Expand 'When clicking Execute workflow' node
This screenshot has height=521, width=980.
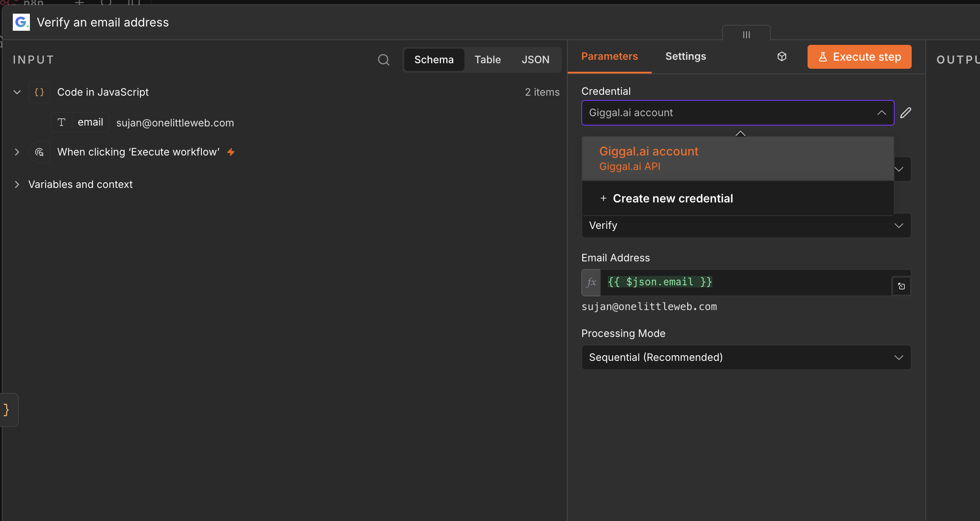tap(17, 152)
